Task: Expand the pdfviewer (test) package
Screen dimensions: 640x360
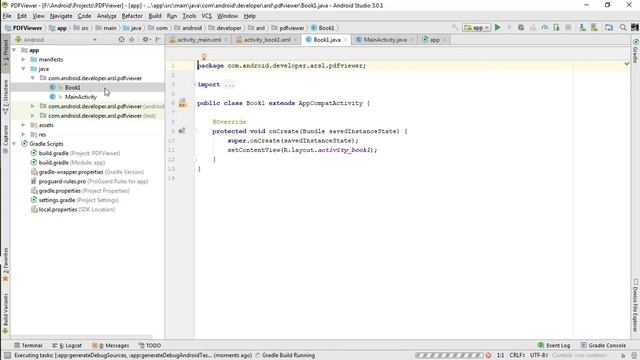Action: coord(33,116)
